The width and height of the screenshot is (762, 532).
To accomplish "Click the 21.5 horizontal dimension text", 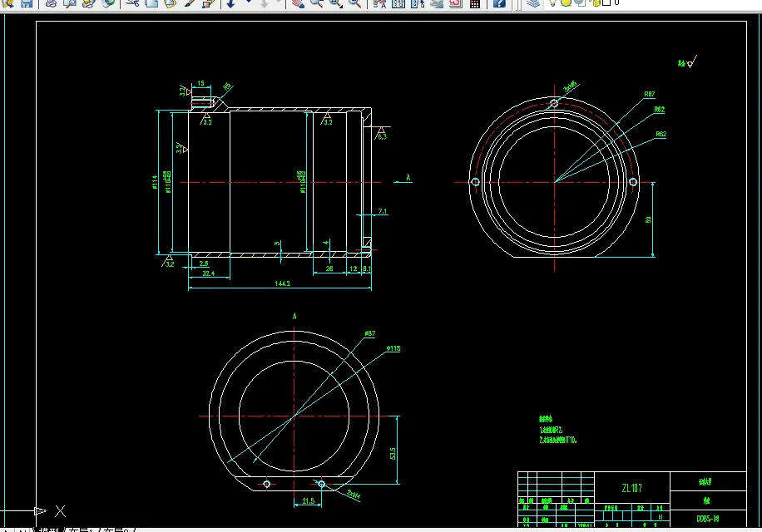I will [308, 500].
